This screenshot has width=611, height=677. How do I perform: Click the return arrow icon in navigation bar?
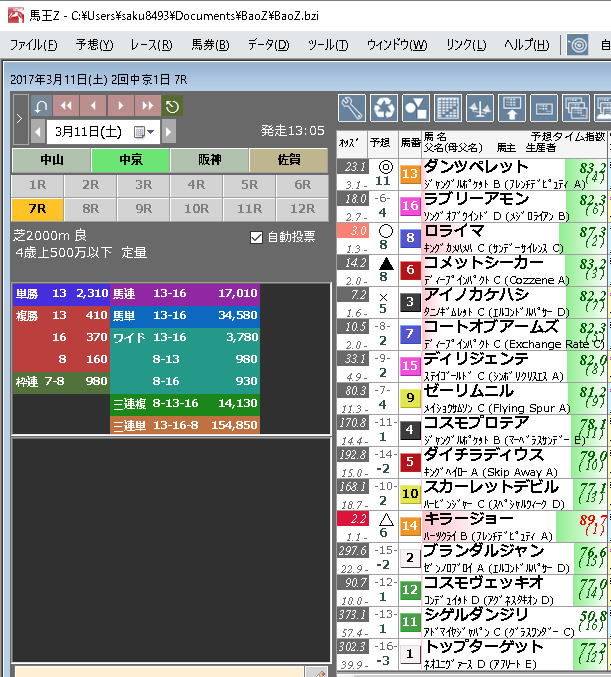point(41,106)
